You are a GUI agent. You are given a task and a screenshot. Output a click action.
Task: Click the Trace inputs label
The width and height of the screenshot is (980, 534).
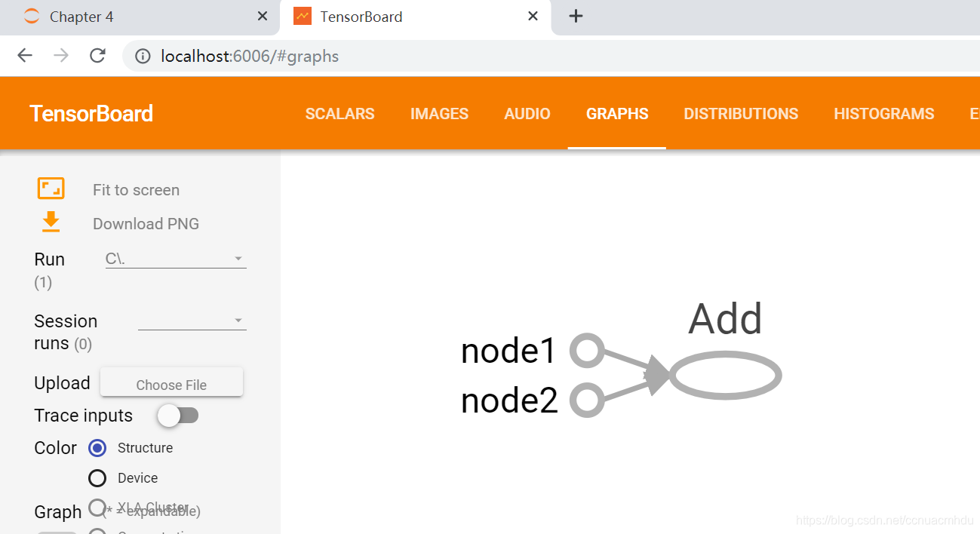click(x=83, y=416)
